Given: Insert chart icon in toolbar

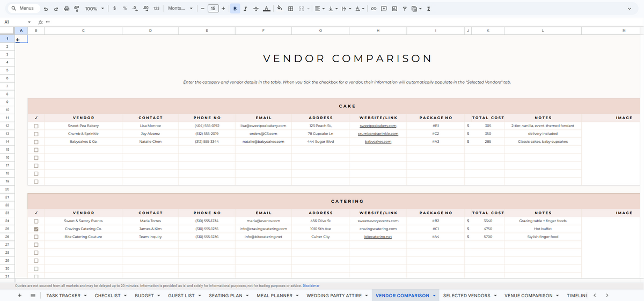Looking at the screenshot, I should [394, 9].
